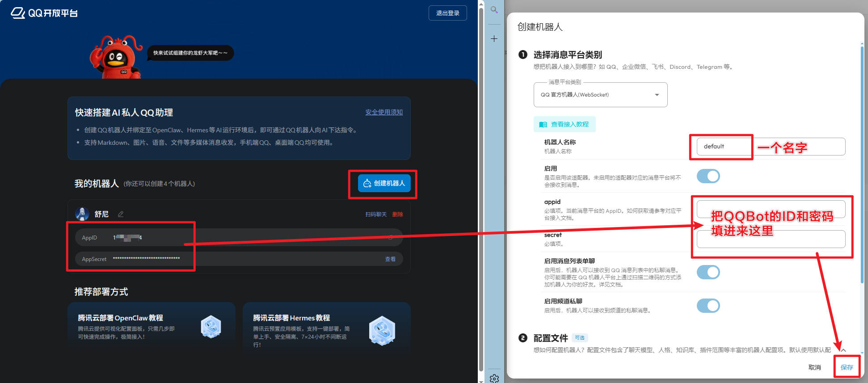The width and height of the screenshot is (868, 383).
Task: Click the 快速搭建 AI 私人 QQ 助理 heading
Action: (x=124, y=113)
